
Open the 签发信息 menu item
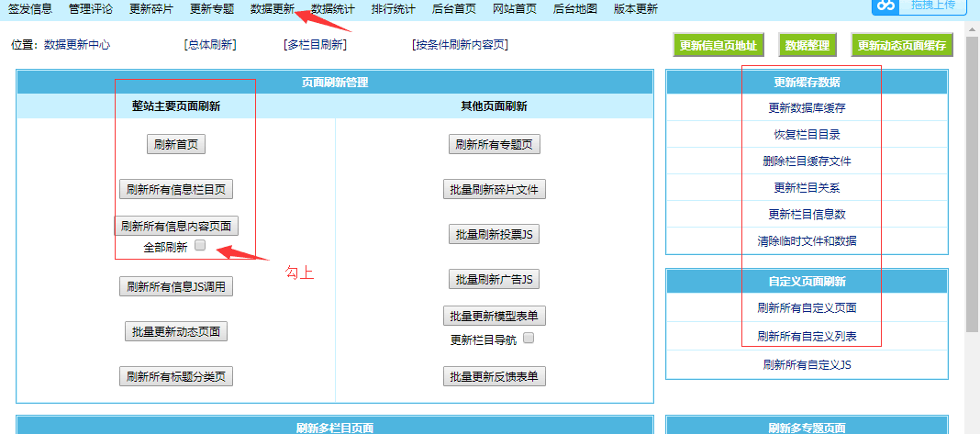[30, 9]
